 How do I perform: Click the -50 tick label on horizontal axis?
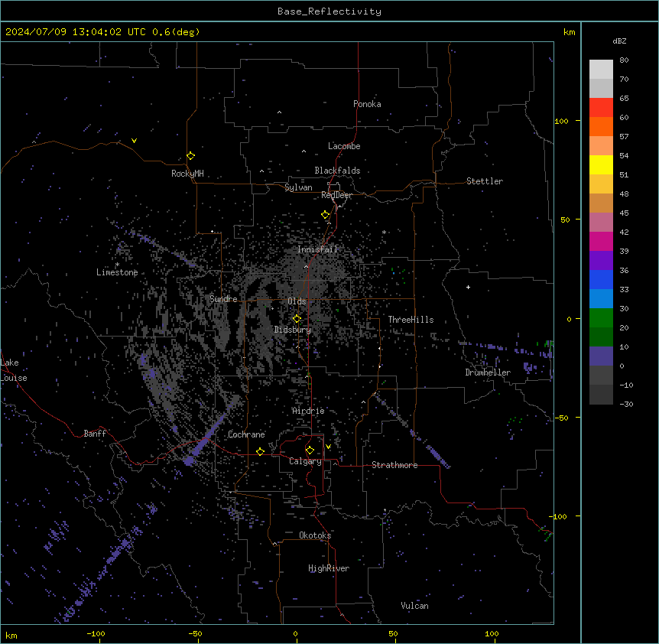pyautogui.click(x=195, y=633)
